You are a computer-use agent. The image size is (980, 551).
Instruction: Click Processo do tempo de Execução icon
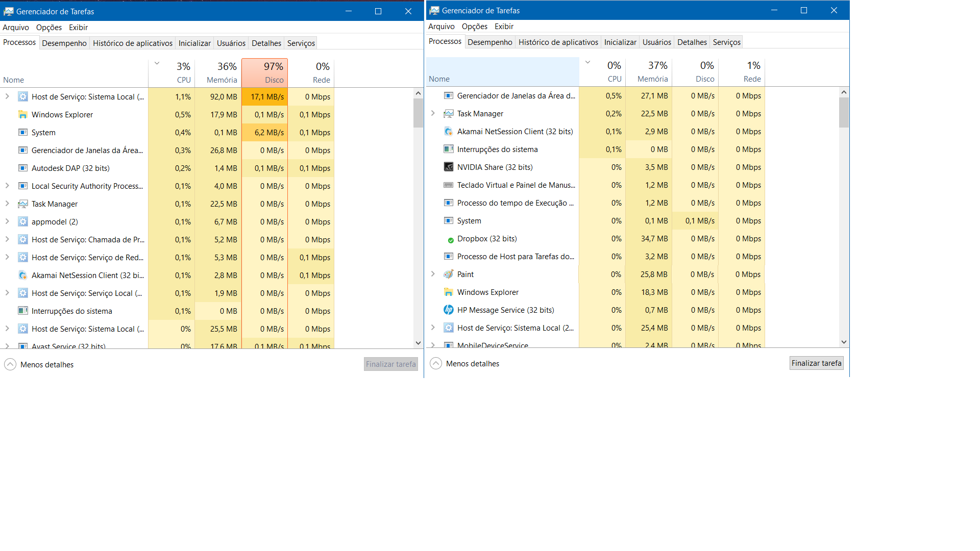tap(449, 203)
